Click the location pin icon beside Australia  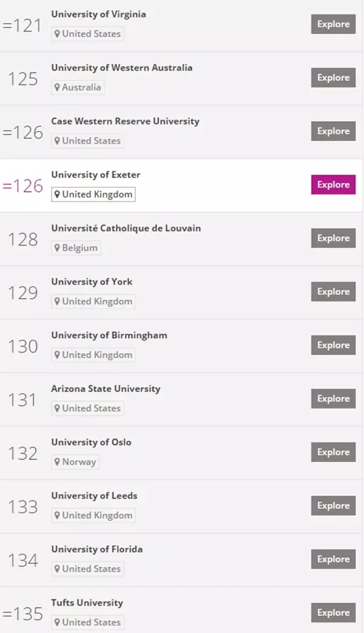coord(57,87)
